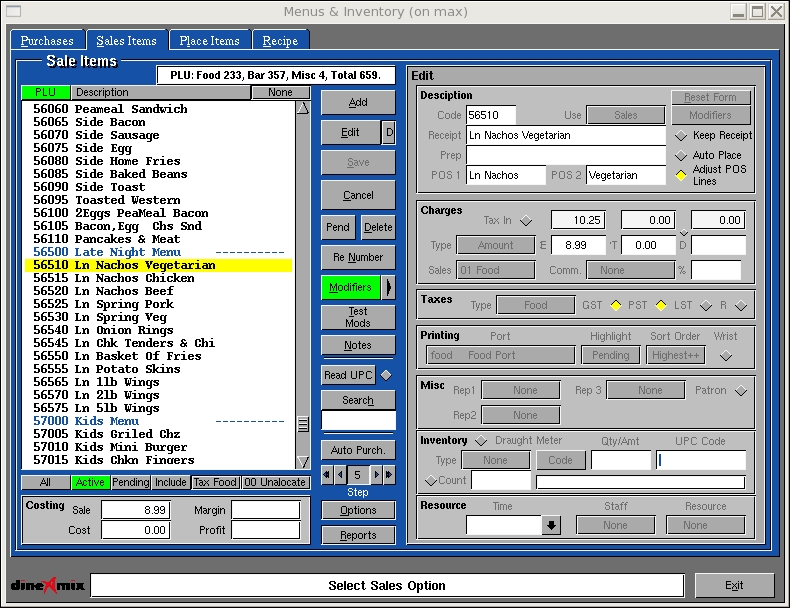Select the 57000 Kids Menu heading row

click(158, 421)
